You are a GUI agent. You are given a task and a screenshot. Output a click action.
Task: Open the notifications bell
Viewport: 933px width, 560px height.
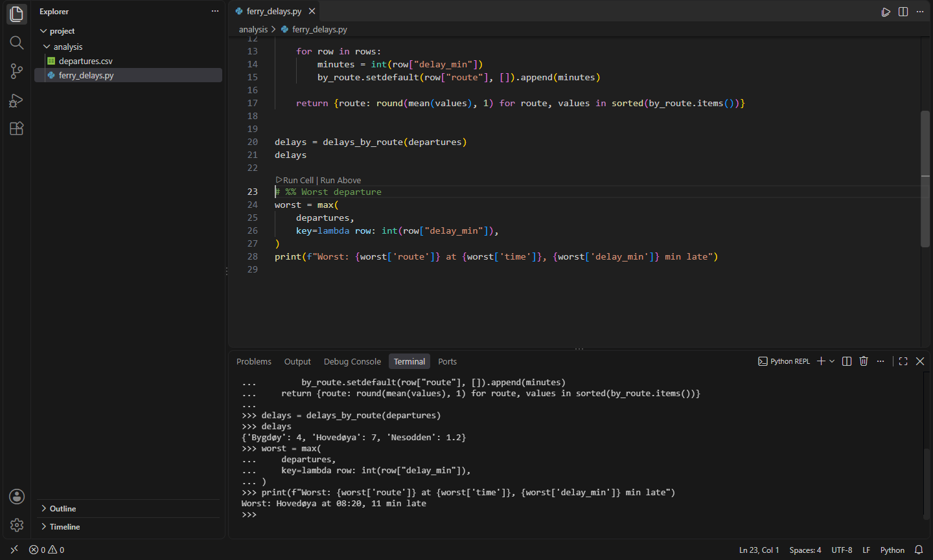point(919,550)
